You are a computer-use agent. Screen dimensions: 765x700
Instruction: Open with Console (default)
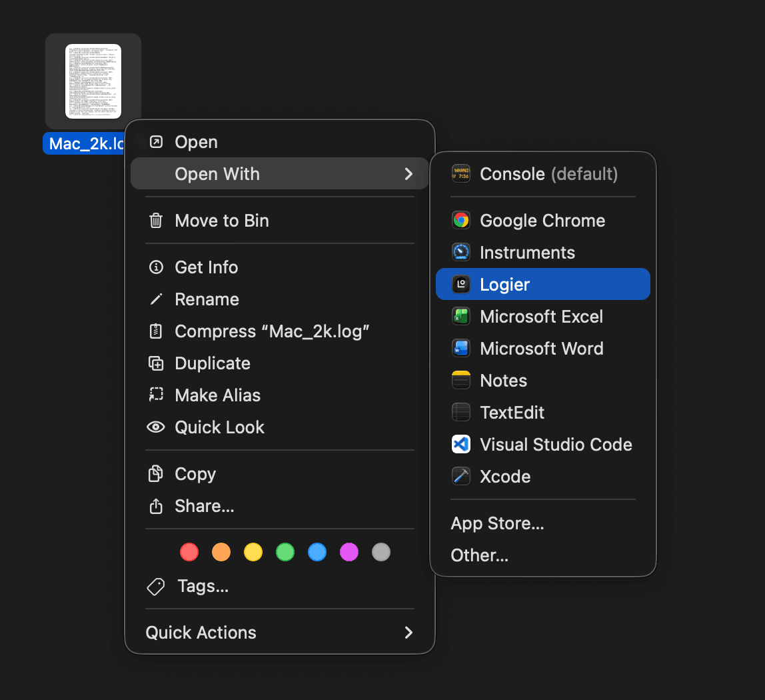tap(543, 174)
